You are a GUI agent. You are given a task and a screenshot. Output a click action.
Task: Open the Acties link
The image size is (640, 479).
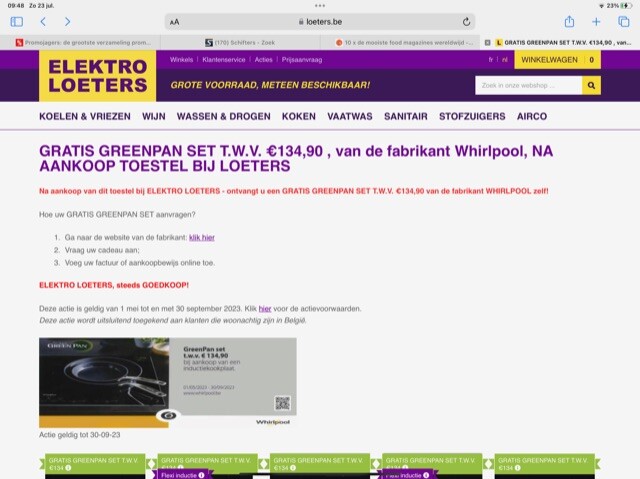click(263, 60)
